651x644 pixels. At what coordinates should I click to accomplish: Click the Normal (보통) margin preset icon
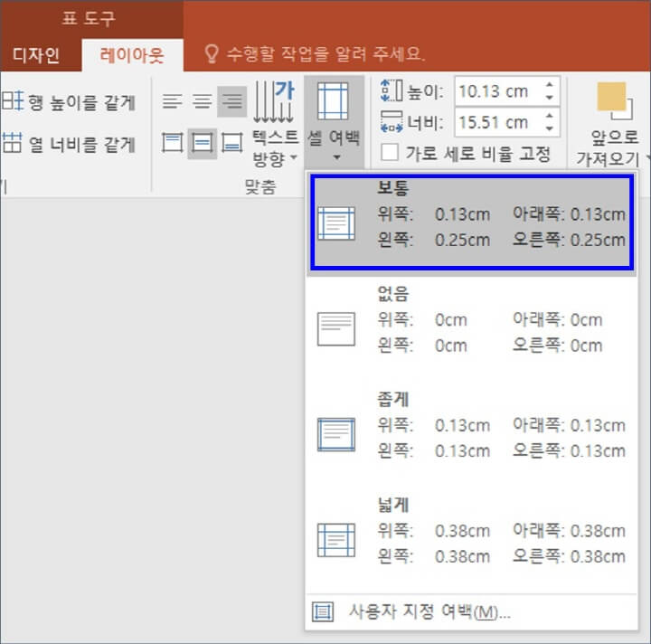[336, 223]
